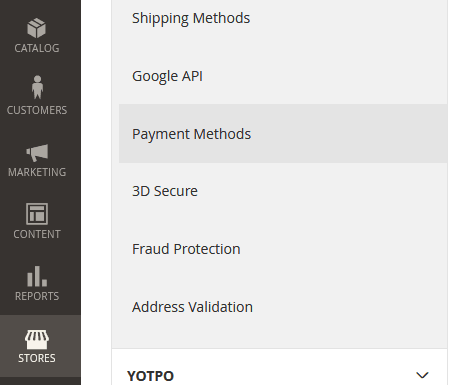Screen dimensions: 473x387
Task: Open the REPORTS menu label
Action: [37, 296]
